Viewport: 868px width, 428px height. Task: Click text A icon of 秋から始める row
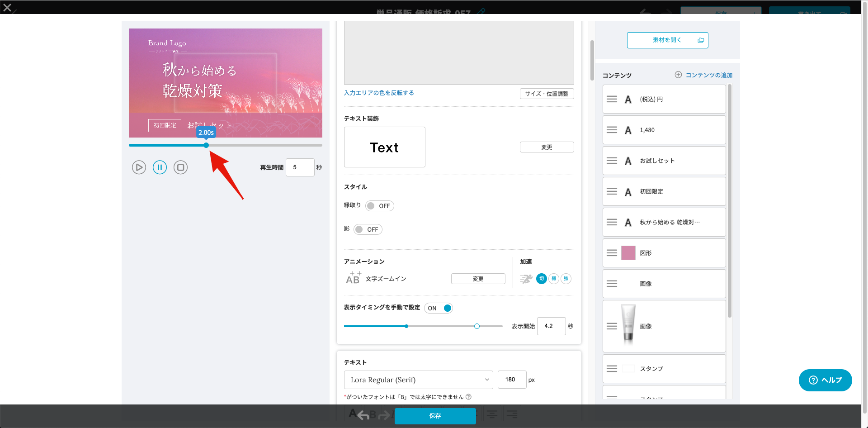tap(628, 223)
